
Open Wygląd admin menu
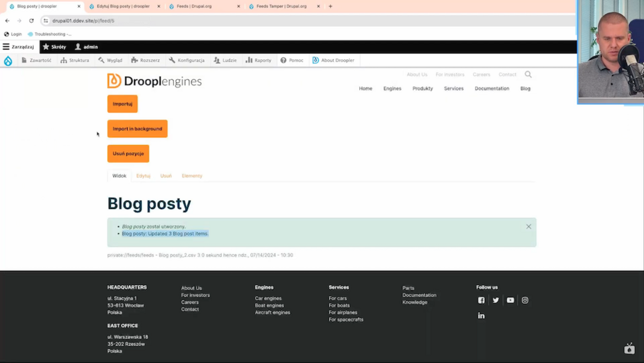coord(110,60)
